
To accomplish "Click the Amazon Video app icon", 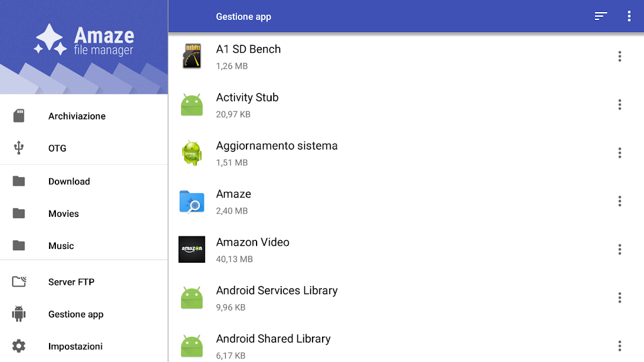I will click(192, 250).
